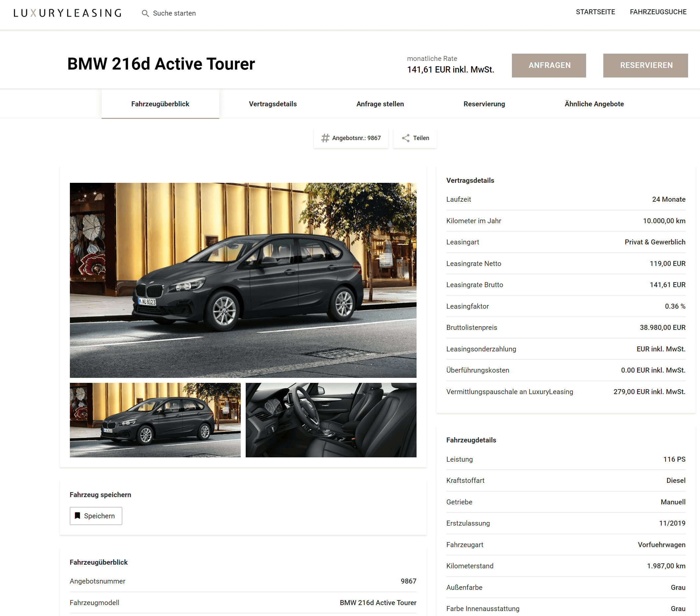Click the Privat & Gewerblich value
The height and width of the screenshot is (616, 700).
[655, 242]
